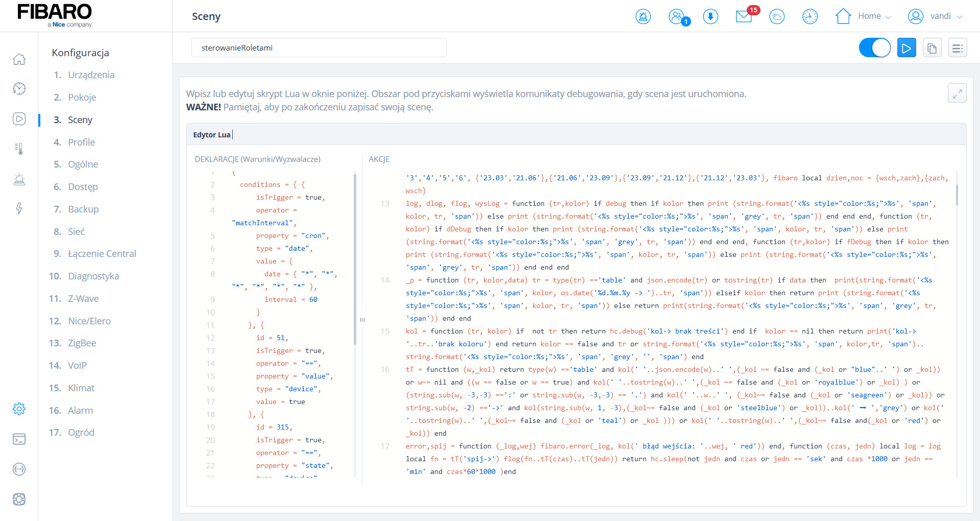Click the settings gear icon in sidebar
Viewport: 980px width, 521px height.
coord(19,409)
